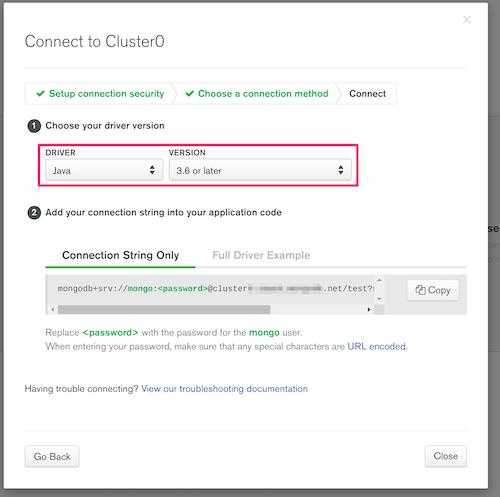Open the URL encoded link
500x497 pixels.
[377, 347]
